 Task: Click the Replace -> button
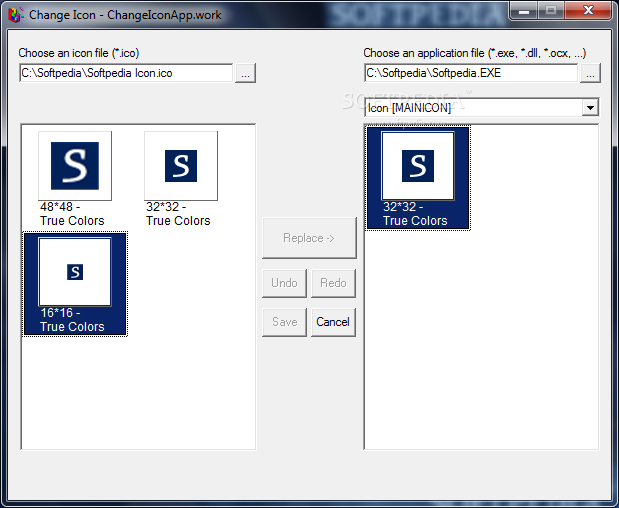309,238
